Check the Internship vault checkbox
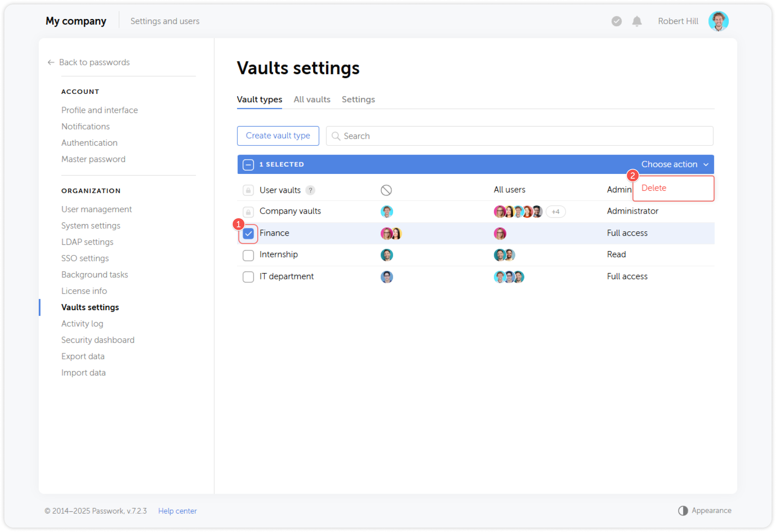The image size is (776, 532). click(248, 255)
